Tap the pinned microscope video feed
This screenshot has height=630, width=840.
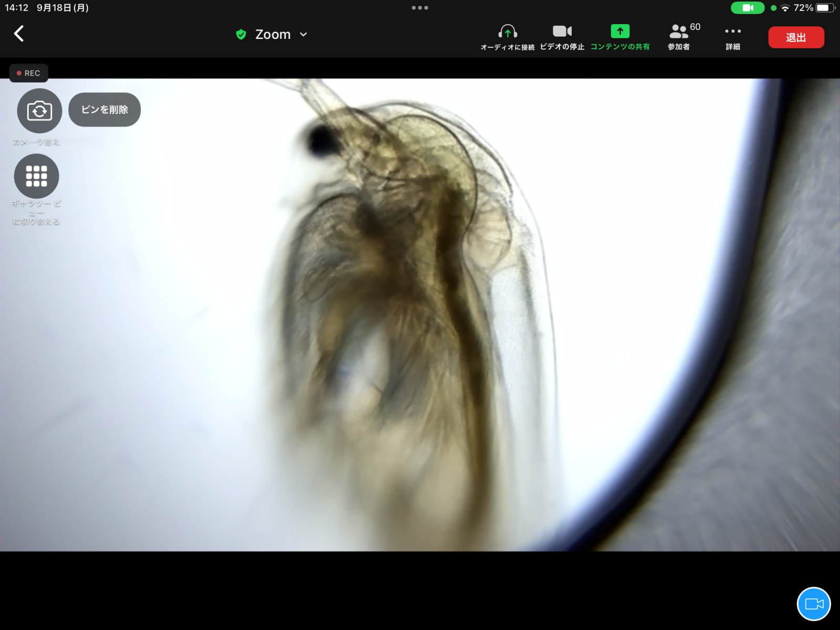(x=420, y=315)
